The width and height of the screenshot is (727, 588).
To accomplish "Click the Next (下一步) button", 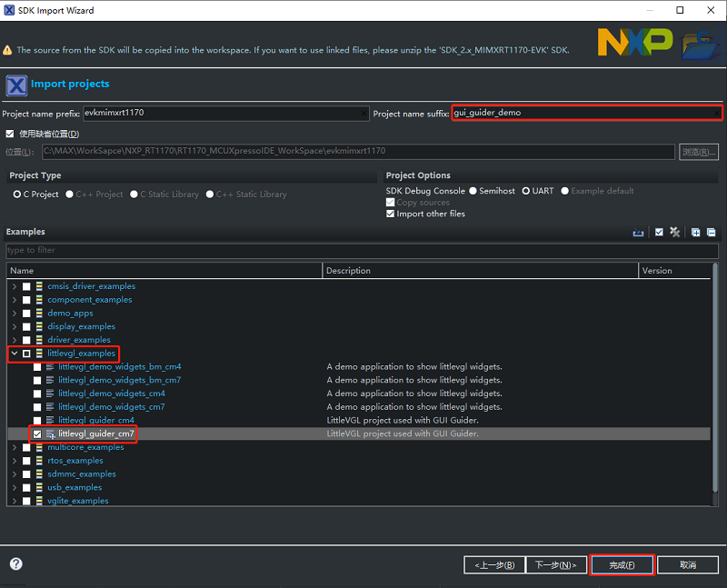I will click(x=555, y=564).
